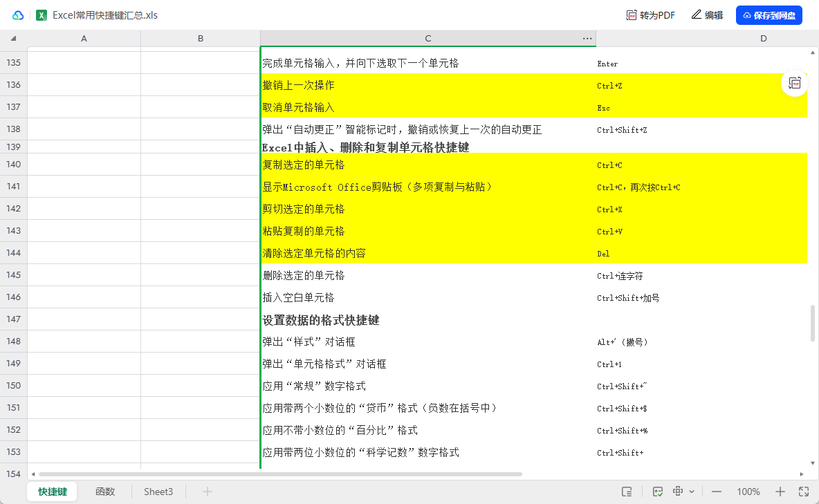
Task: Click the select-all corner triangle
Action: click(14, 39)
